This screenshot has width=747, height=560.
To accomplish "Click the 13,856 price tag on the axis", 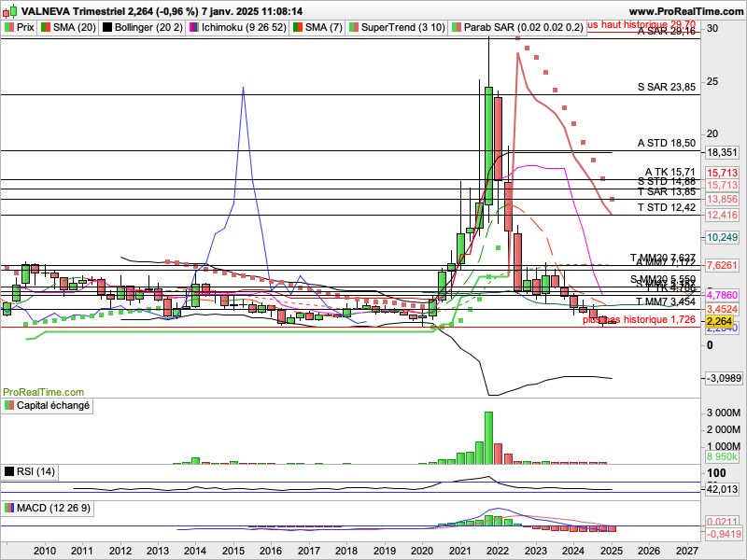I will point(722,199).
